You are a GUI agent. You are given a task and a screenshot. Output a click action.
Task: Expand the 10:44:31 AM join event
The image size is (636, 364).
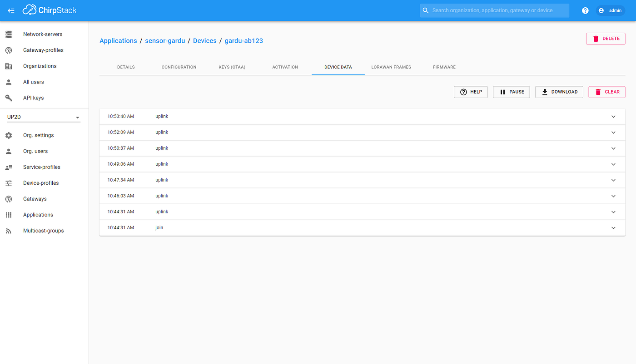613,227
